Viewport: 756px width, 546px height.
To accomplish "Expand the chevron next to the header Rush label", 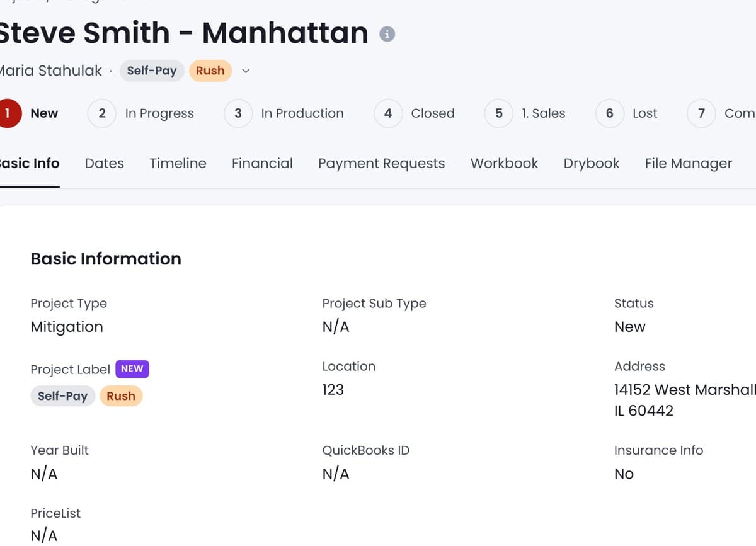I will [x=246, y=71].
